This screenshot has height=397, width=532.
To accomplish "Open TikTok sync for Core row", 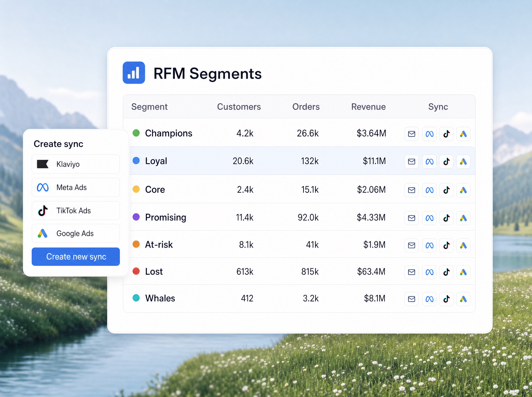I will 446,190.
